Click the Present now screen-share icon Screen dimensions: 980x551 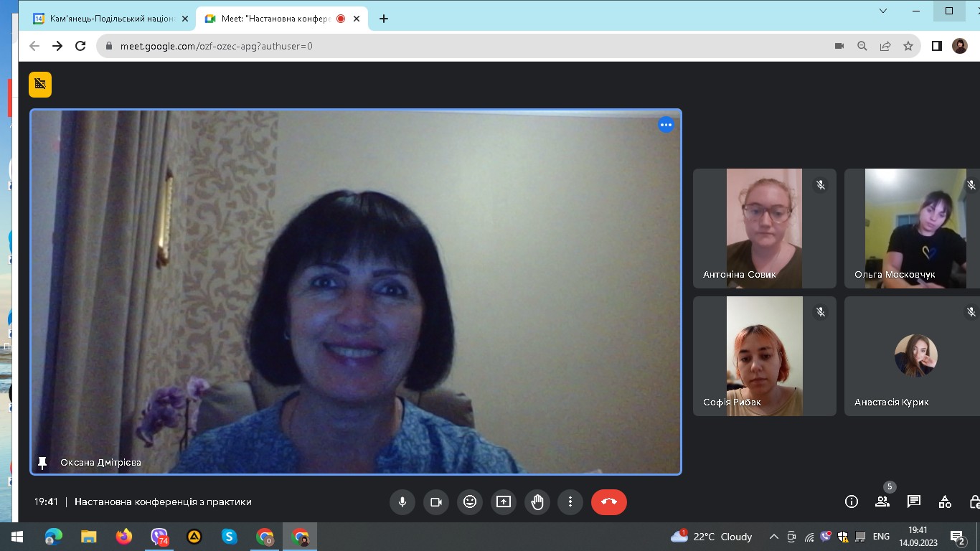tap(504, 502)
